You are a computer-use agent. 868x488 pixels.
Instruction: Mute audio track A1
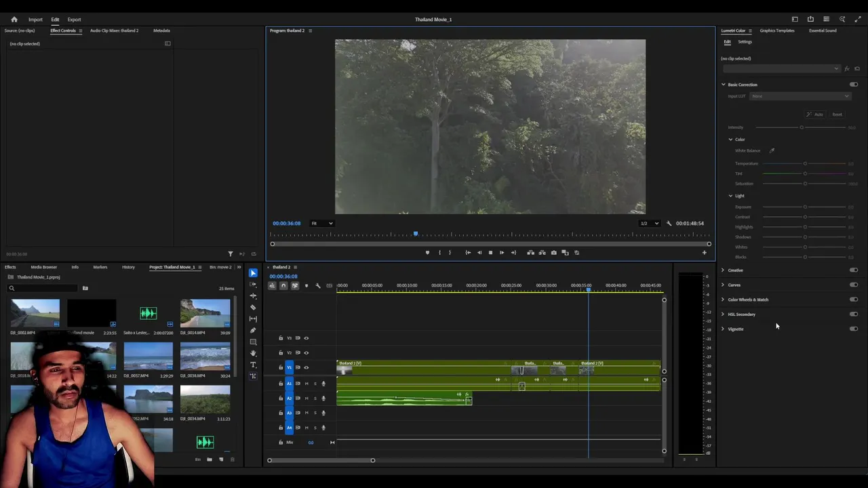pyautogui.click(x=306, y=384)
